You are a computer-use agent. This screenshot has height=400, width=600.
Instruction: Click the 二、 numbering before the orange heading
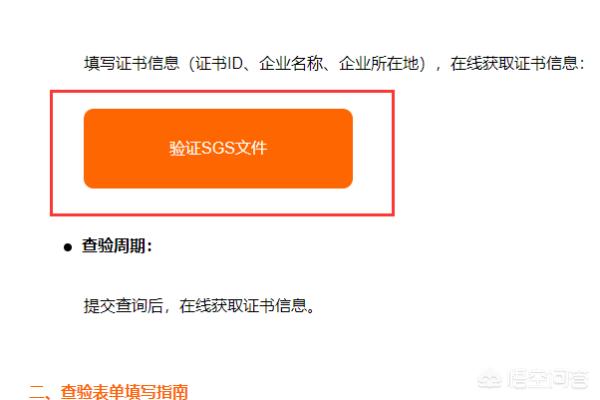click(x=43, y=392)
